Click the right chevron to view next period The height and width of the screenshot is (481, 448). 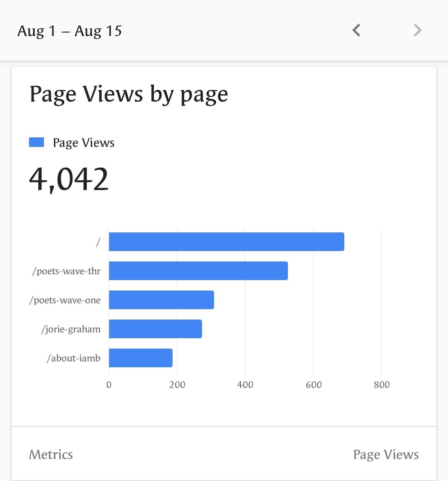[x=417, y=30]
